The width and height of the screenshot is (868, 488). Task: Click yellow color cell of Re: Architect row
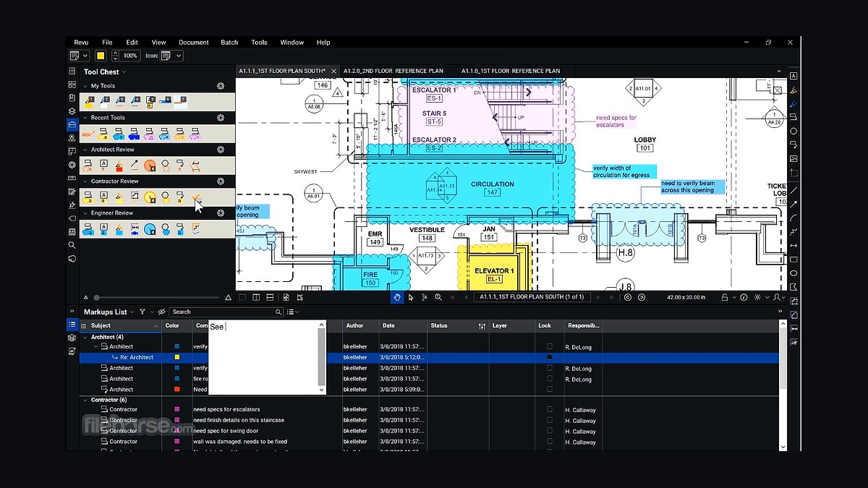tap(177, 357)
